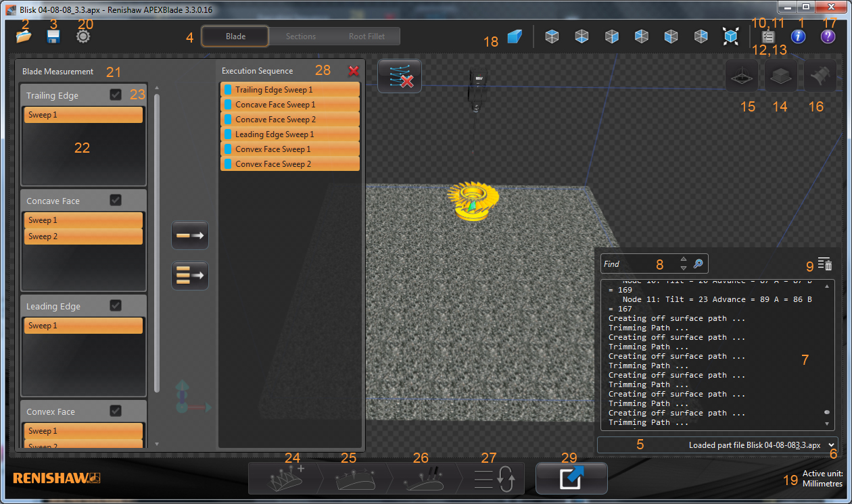This screenshot has height=504, width=852.
Task: Toggle the Leading Edge checkbox
Action: point(116,306)
